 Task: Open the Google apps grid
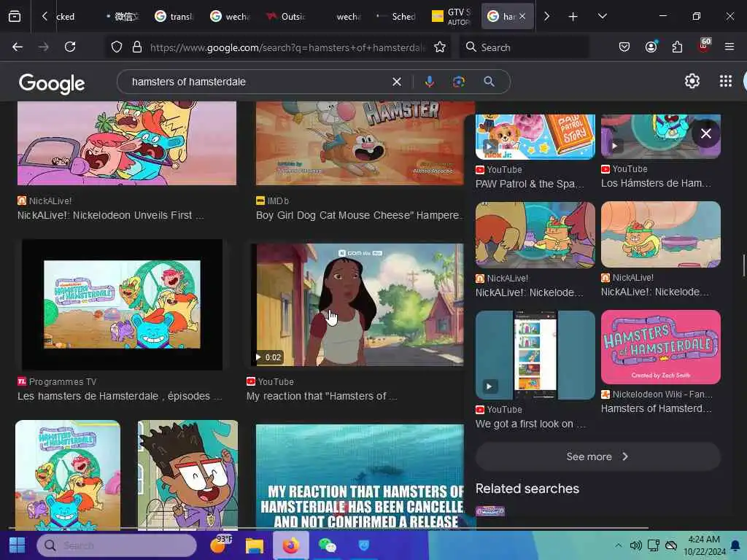[x=725, y=82]
